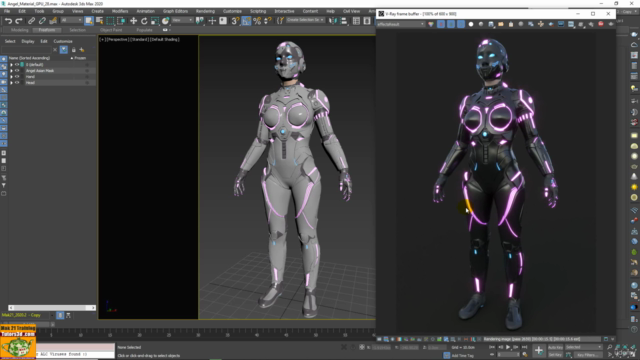Open the Create Selection Set dropdown
Screen dimensions: 640x360
[x=305, y=20]
